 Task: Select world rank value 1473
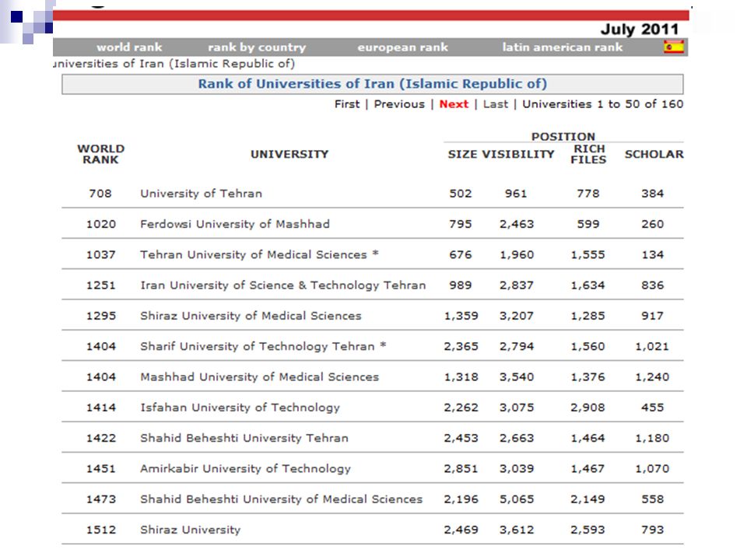pyautogui.click(x=100, y=499)
